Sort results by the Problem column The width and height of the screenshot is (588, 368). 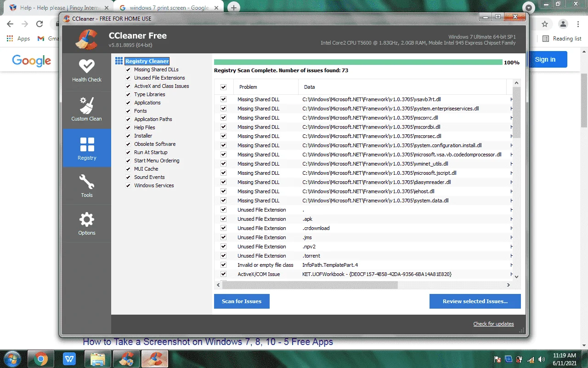tap(266, 87)
